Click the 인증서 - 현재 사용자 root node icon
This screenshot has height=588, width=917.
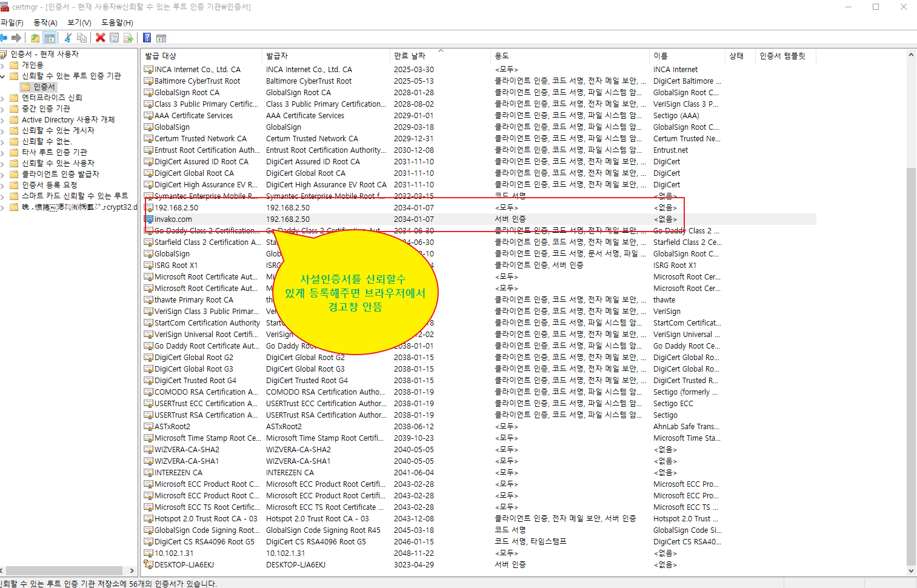4,54
